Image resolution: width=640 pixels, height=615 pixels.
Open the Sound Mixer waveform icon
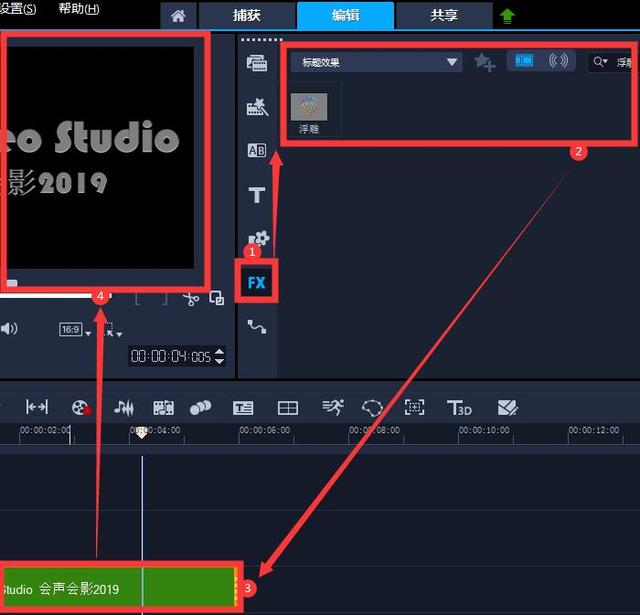click(124, 408)
